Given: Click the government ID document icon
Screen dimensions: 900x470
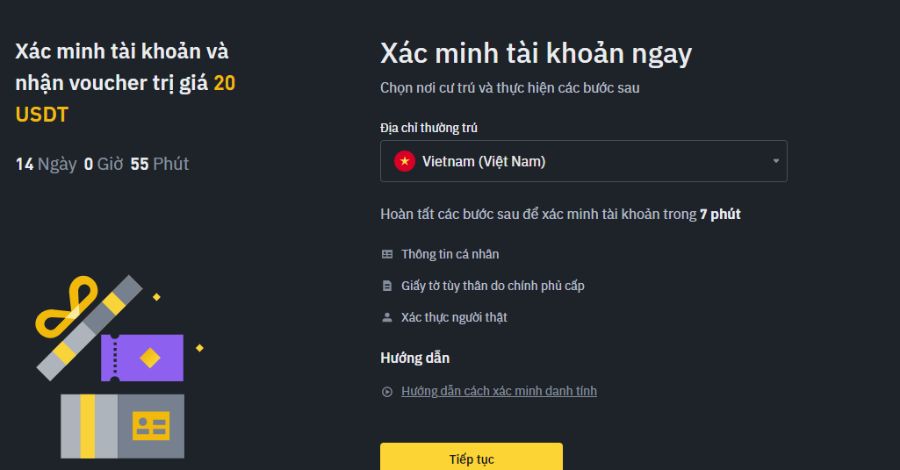Looking at the screenshot, I should click(387, 286).
